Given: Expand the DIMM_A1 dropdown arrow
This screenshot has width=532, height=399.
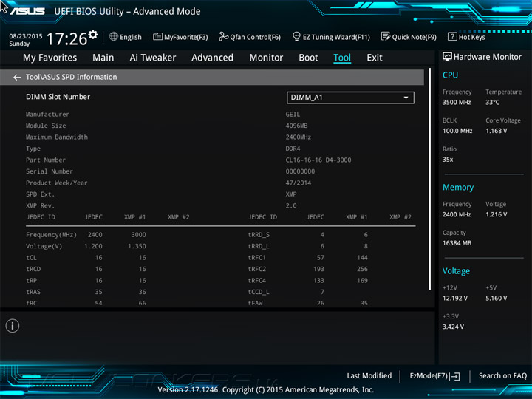Looking at the screenshot, I should [x=406, y=98].
